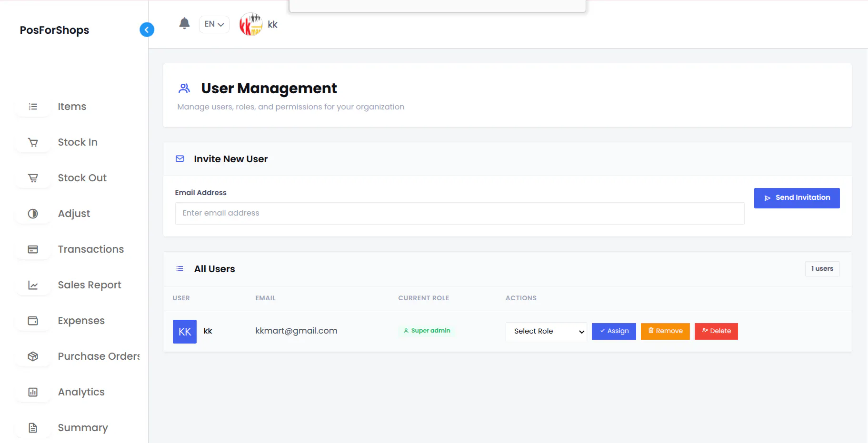Click the USER column header

pyautogui.click(x=181, y=298)
